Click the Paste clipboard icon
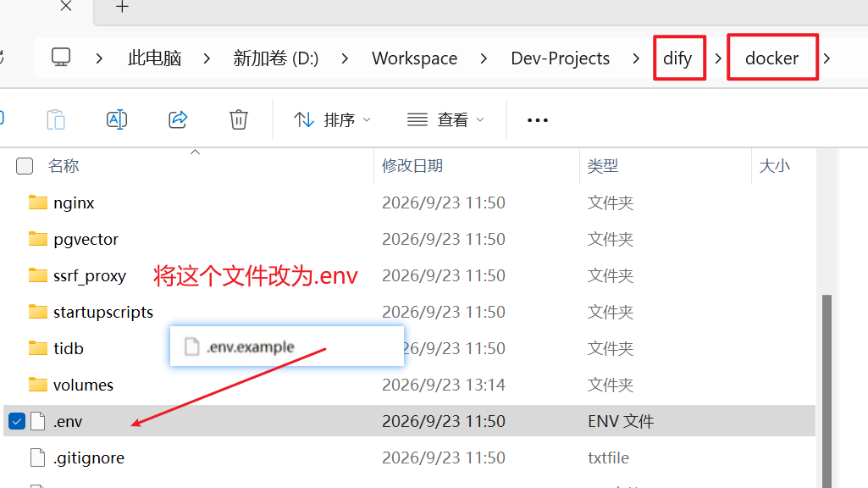This screenshot has height=488, width=868. point(56,119)
